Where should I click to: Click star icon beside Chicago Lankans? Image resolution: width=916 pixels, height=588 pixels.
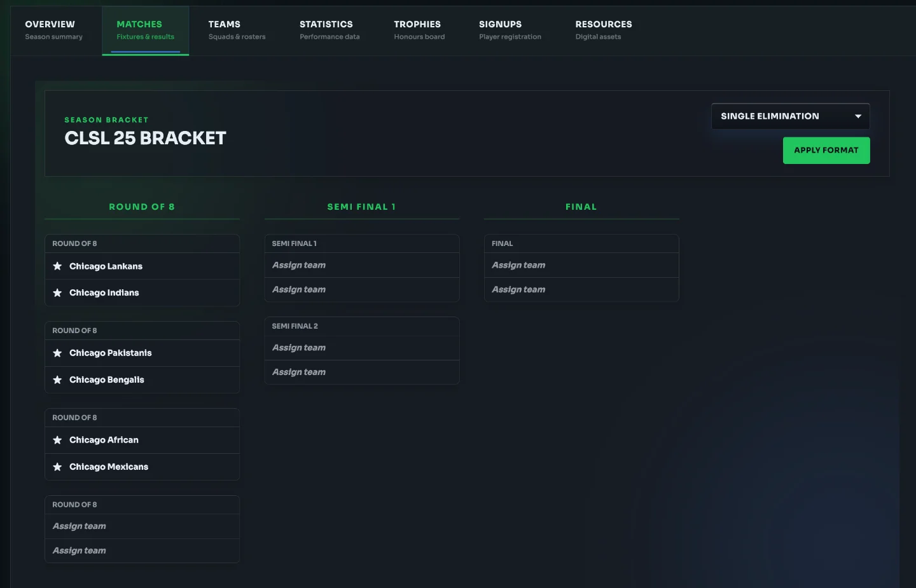click(57, 266)
